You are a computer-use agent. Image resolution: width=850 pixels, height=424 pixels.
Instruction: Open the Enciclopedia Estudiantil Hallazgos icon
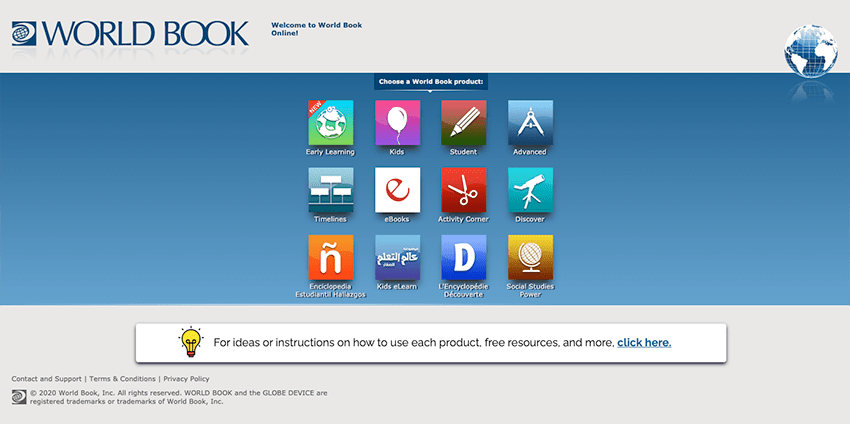coord(331,257)
